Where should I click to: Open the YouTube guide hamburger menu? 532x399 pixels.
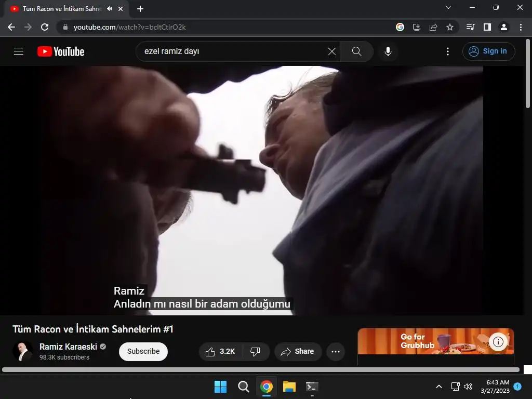19,51
